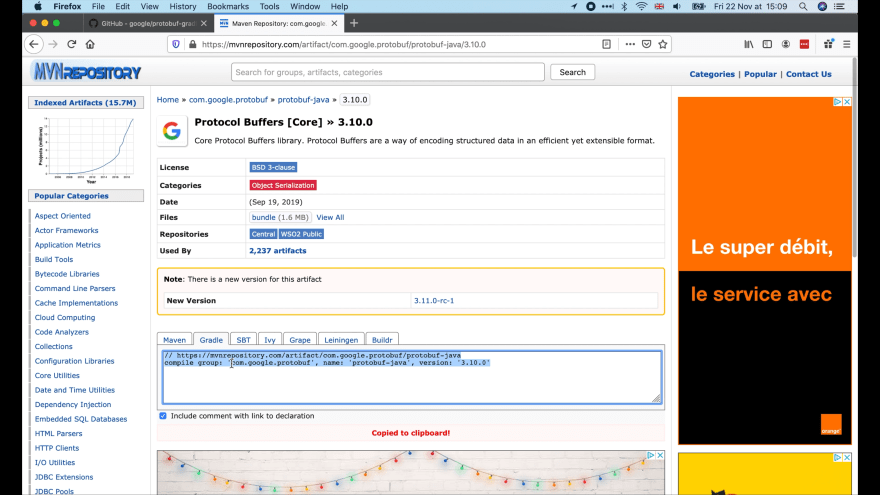This screenshot has height=495, width=880.
Task: Reload the current page
Action: 71,44
